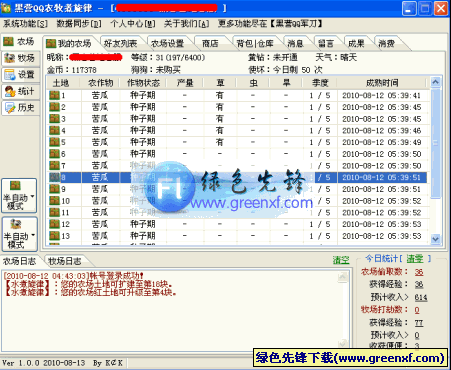The width and height of the screenshot is (451, 370).
Task: Click the time 2010-08-12 05:39:49
Action: [x=382, y=142]
